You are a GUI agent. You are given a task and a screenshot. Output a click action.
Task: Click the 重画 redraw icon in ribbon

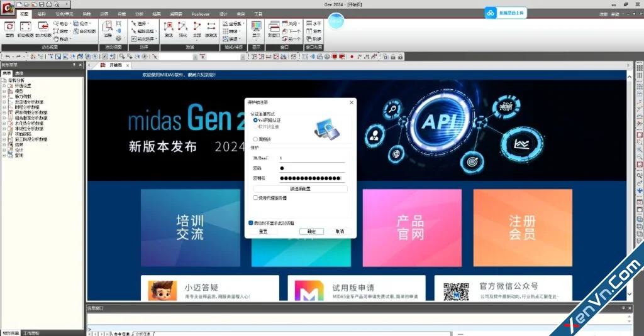(x=9, y=27)
